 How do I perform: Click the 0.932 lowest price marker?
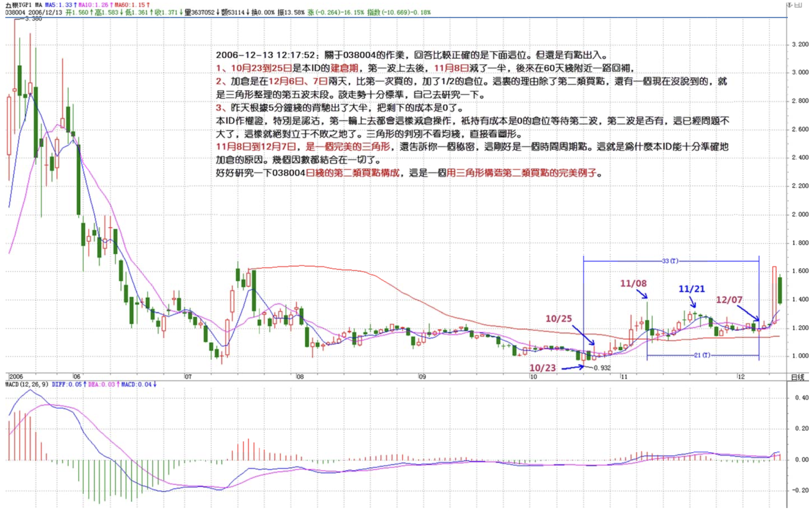click(602, 368)
